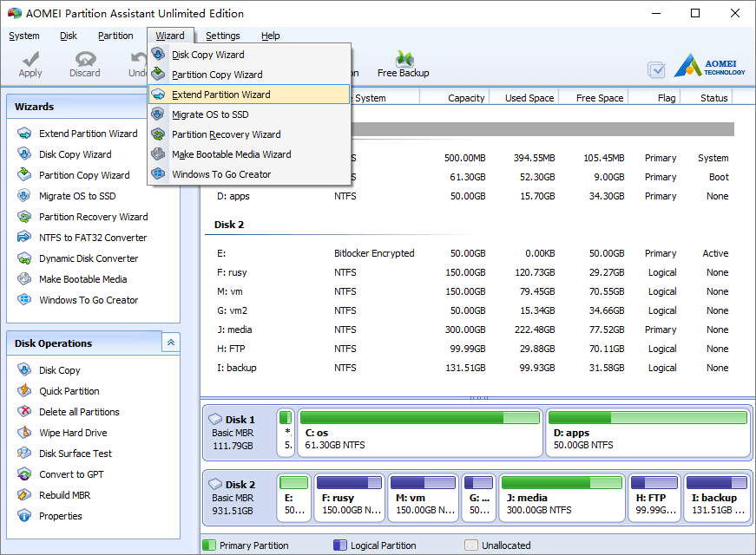Screen dimensions: 756x555
Task: Click the Primary Partition legend swatch
Action: tap(209, 545)
